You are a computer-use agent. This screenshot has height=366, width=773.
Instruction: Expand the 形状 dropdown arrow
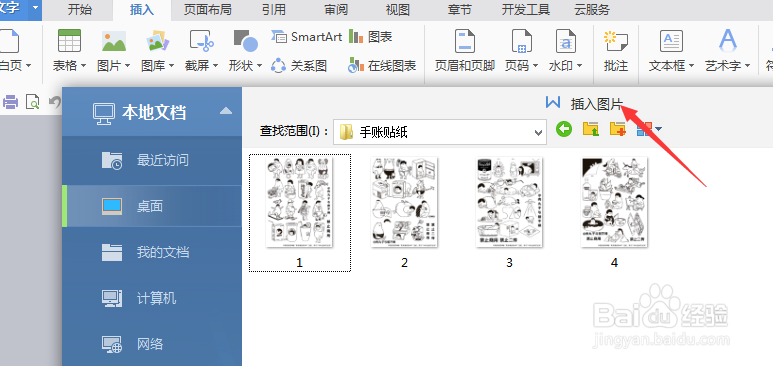tap(259, 66)
